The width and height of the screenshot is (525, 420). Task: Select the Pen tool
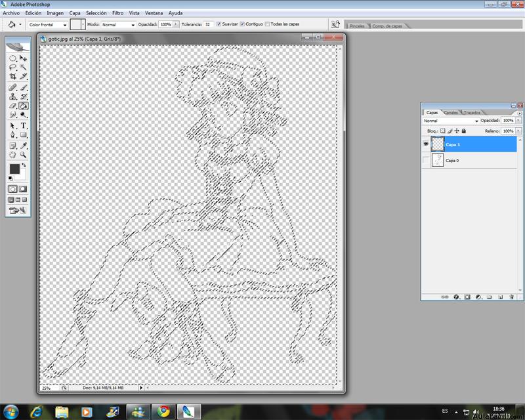(12, 135)
